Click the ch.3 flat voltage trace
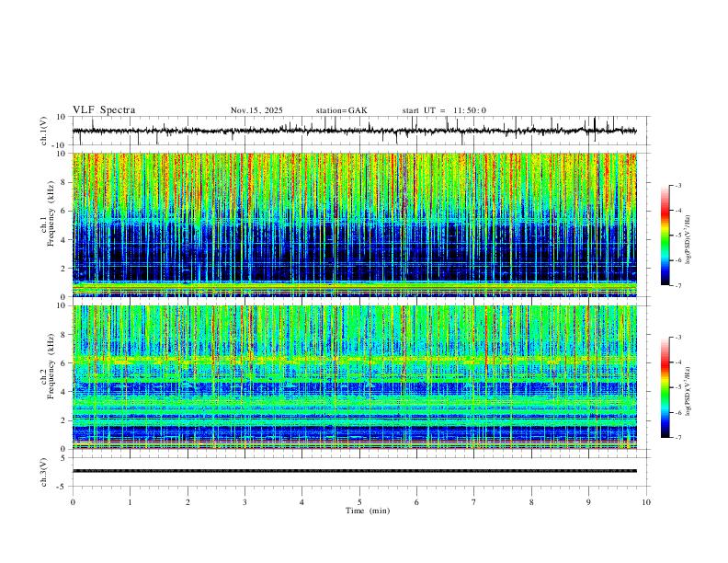728x563 pixels. coord(355,471)
